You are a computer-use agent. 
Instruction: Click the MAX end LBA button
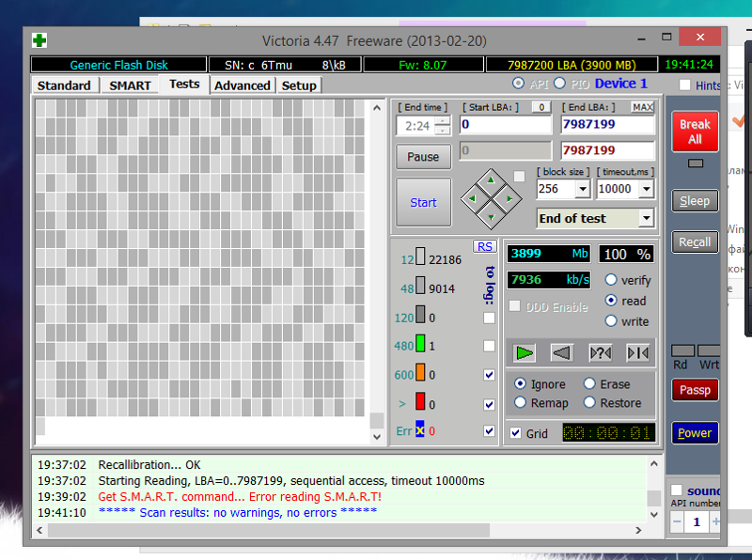tap(642, 107)
